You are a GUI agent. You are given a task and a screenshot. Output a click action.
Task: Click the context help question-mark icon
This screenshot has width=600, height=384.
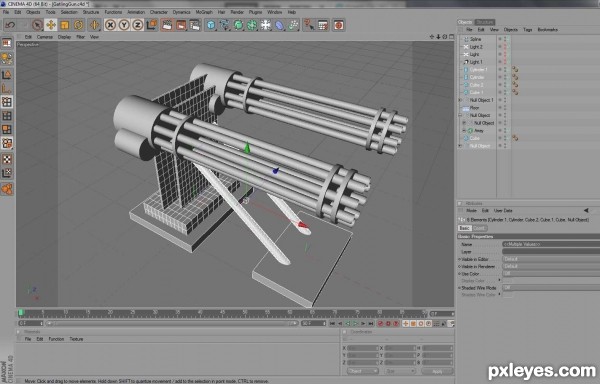click(309, 25)
